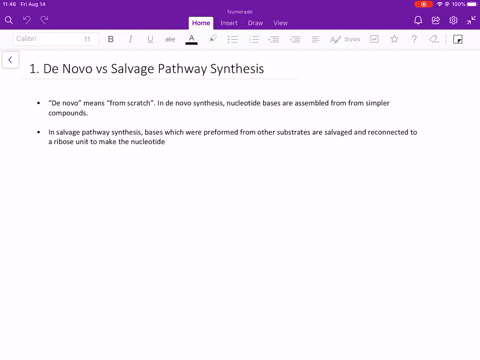
Task: Tap the Wi-Fi status icon
Action: (x=440, y=4)
